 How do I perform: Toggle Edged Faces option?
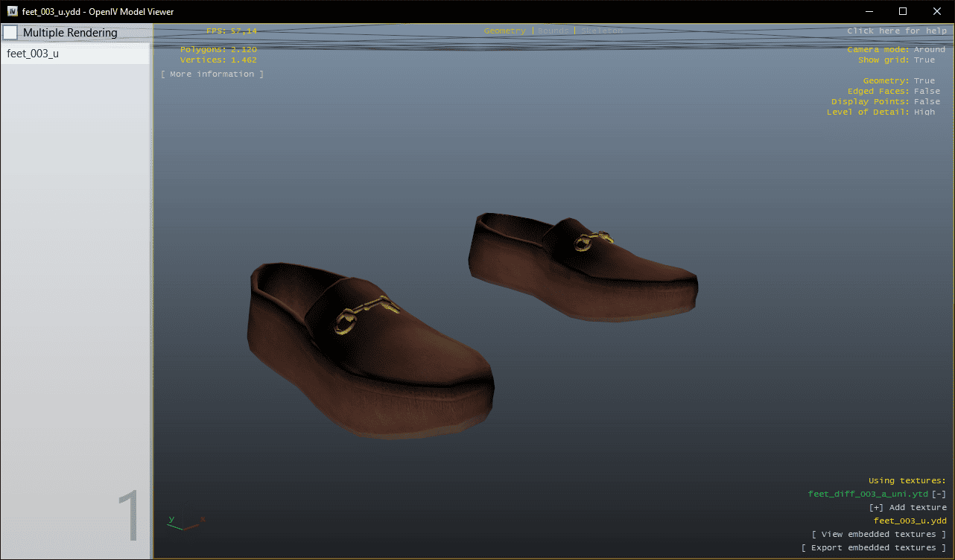click(927, 91)
